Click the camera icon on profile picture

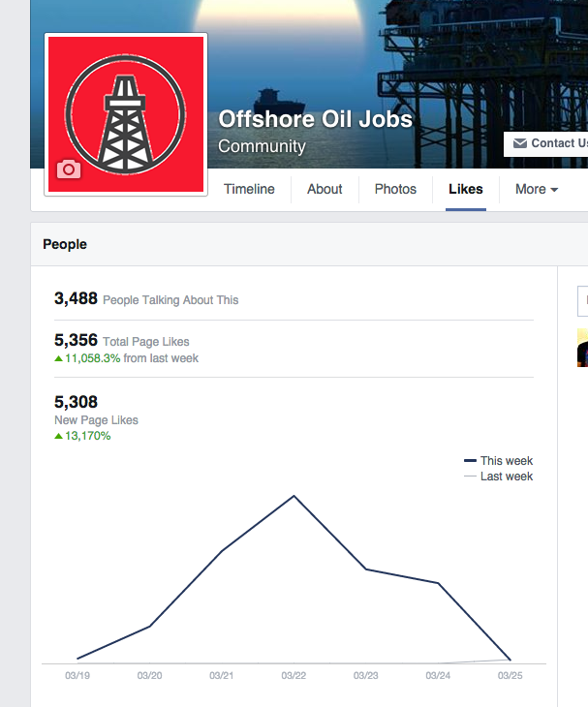click(69, 169)
